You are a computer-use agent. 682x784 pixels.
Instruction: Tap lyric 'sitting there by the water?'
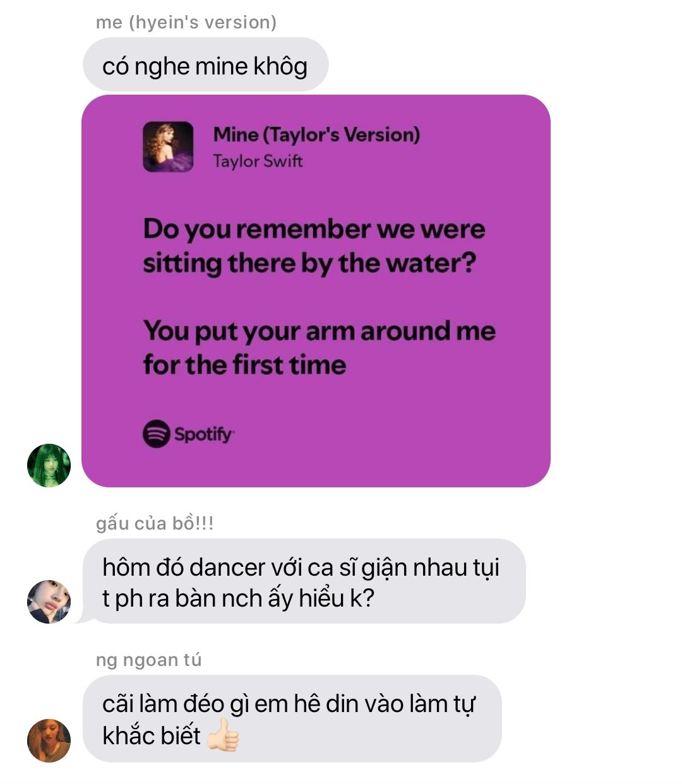point(309,263)
